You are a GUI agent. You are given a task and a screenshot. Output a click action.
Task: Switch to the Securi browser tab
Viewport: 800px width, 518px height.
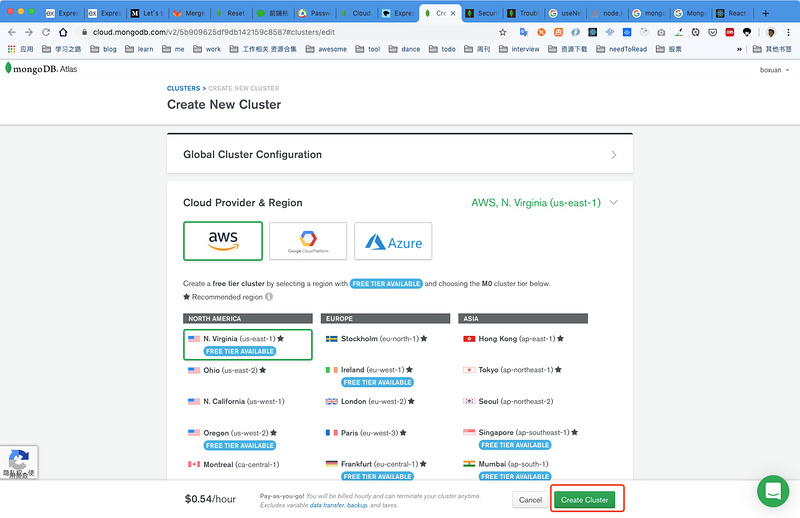(483, 13)
